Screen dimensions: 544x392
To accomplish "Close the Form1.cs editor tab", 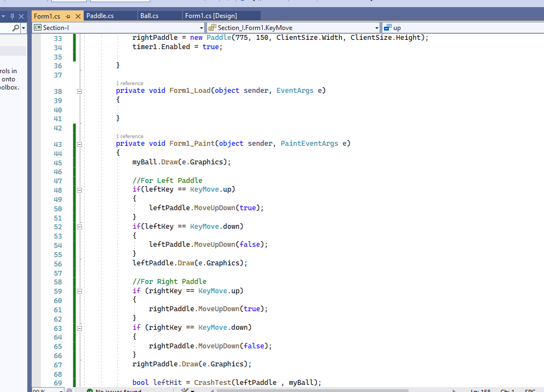I will click(78, 16).
